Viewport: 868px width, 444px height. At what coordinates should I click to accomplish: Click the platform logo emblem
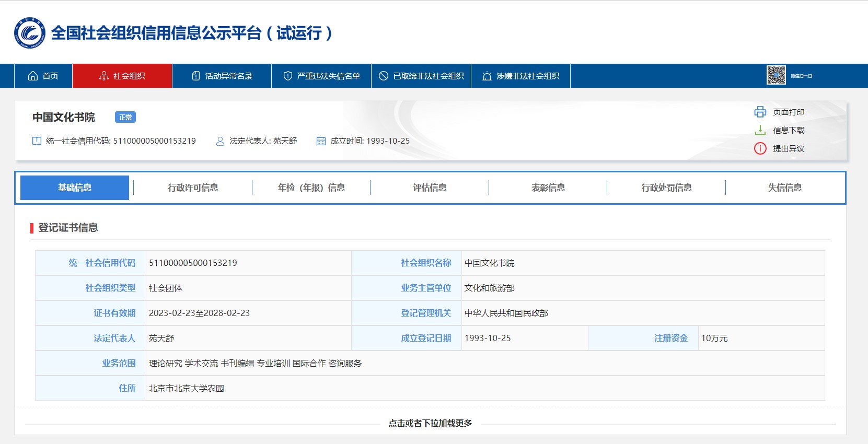tap(30, 33)
